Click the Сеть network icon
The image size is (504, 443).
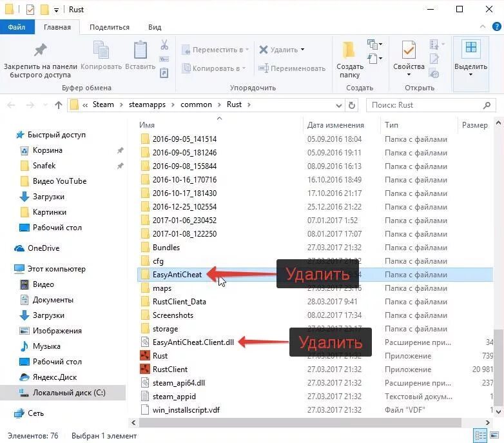(19, 413)
